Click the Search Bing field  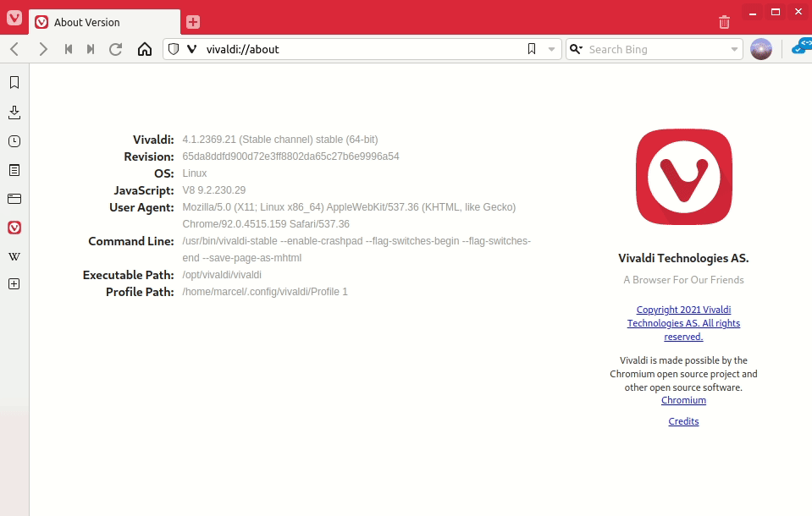click(655, 49)
